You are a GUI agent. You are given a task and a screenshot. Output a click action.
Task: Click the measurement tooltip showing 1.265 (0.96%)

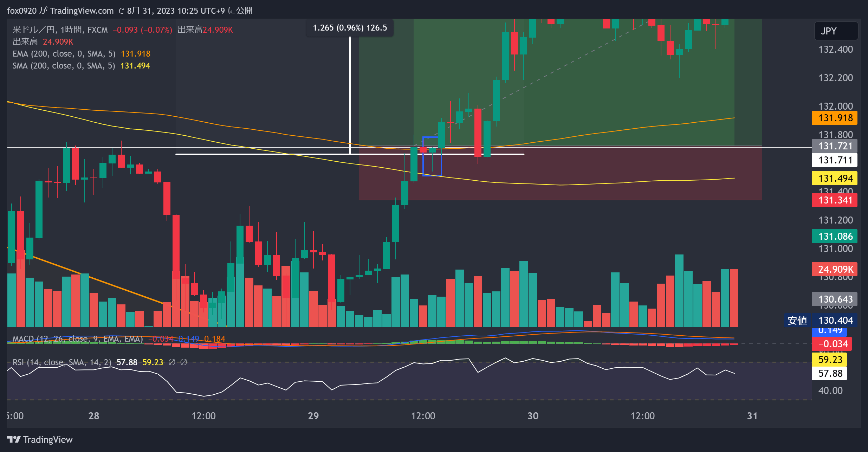click(350, 28)
